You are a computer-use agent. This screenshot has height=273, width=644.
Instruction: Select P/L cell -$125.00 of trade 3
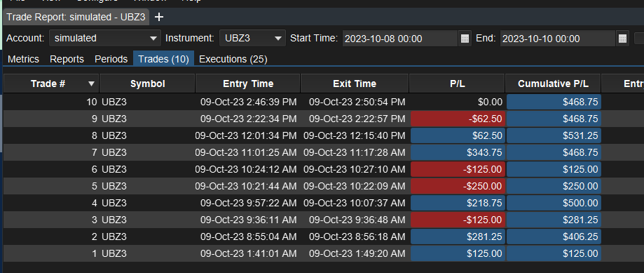458,220
